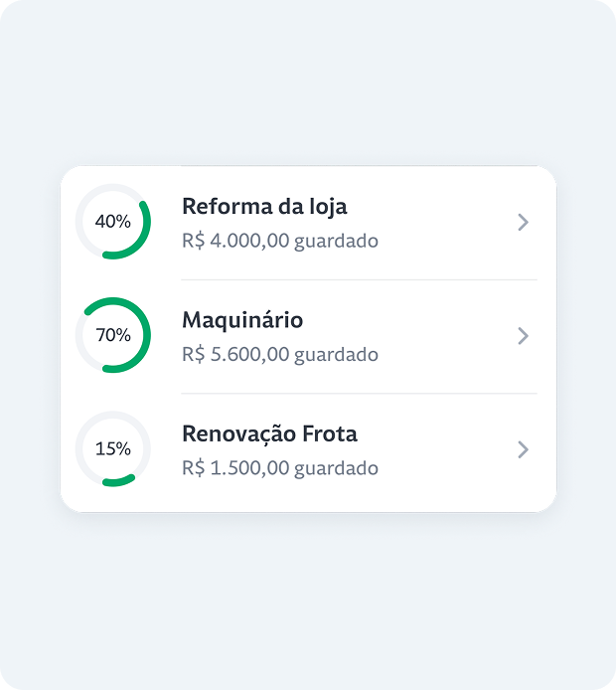
Task: Tap the 70% percentage text
Action: click(x=113, y=335)
